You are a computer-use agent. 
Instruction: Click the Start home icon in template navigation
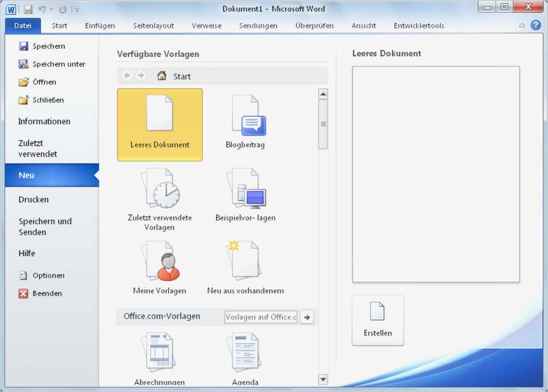(x=161, y=76)
